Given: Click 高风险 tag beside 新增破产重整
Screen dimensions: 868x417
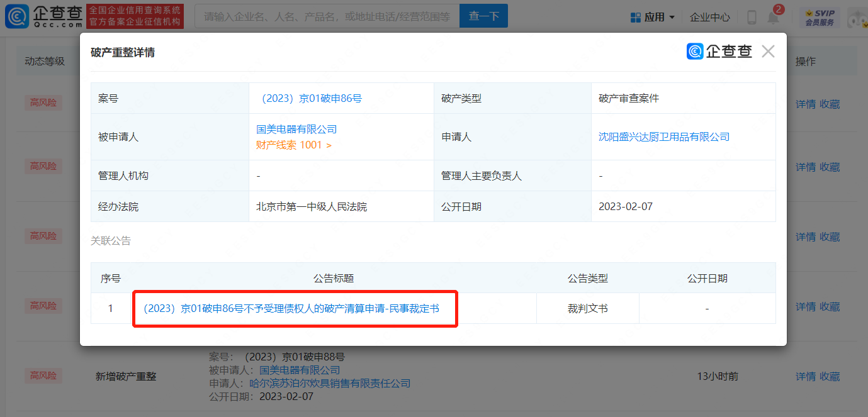Looking at the screenshot, I should pos(43,375).
